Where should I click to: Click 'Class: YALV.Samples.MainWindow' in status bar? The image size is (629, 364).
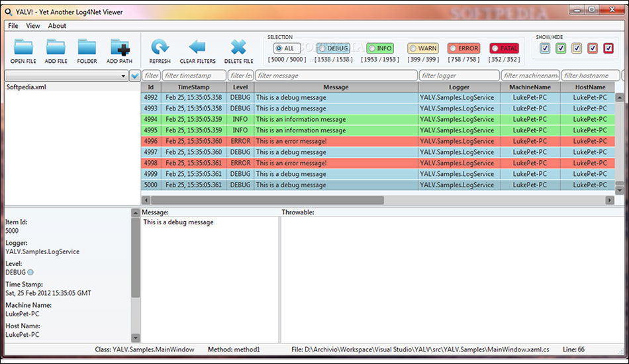[144, 349]
